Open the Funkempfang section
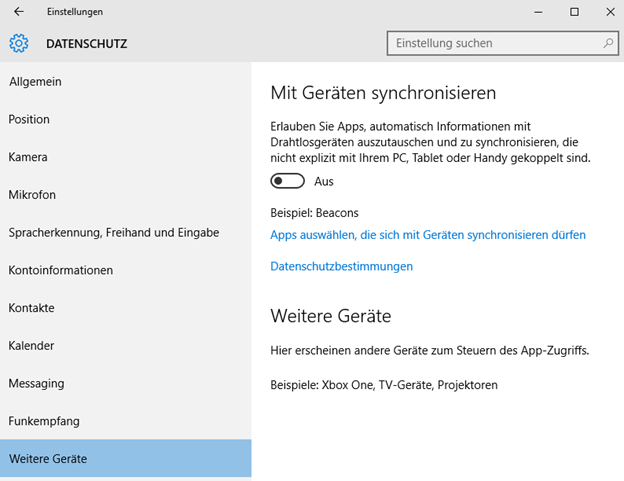This screenshot has height=481, width=624. pyautogui.click(x=126, y=421)
